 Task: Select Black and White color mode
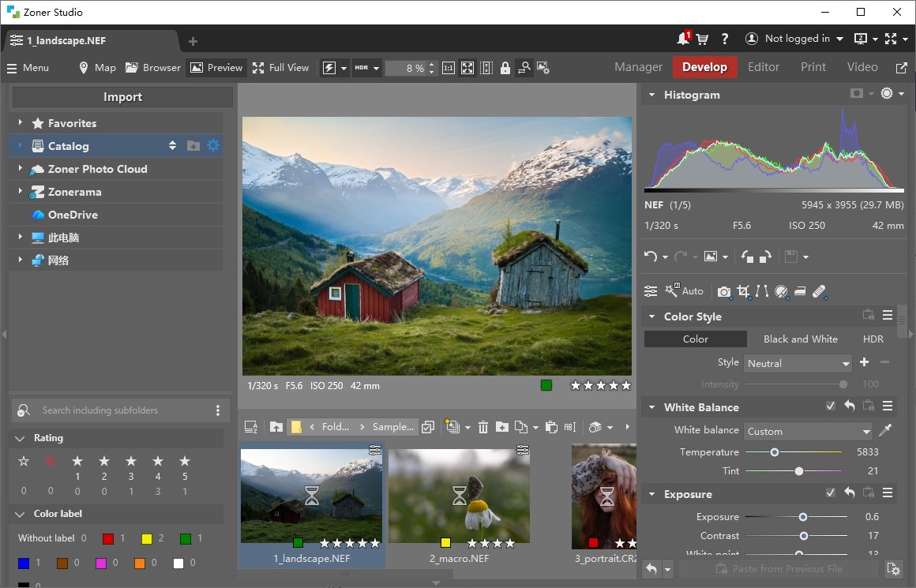[x=801, y=339]
